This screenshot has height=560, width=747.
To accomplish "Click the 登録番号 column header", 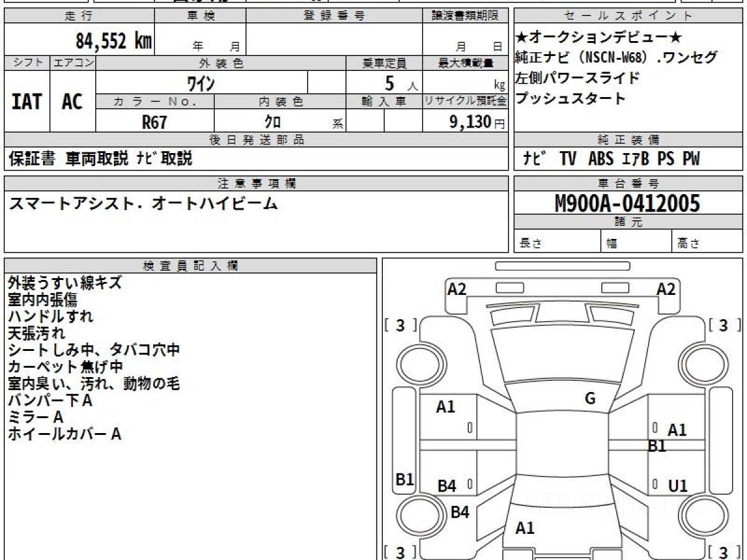I will point(334,16).
